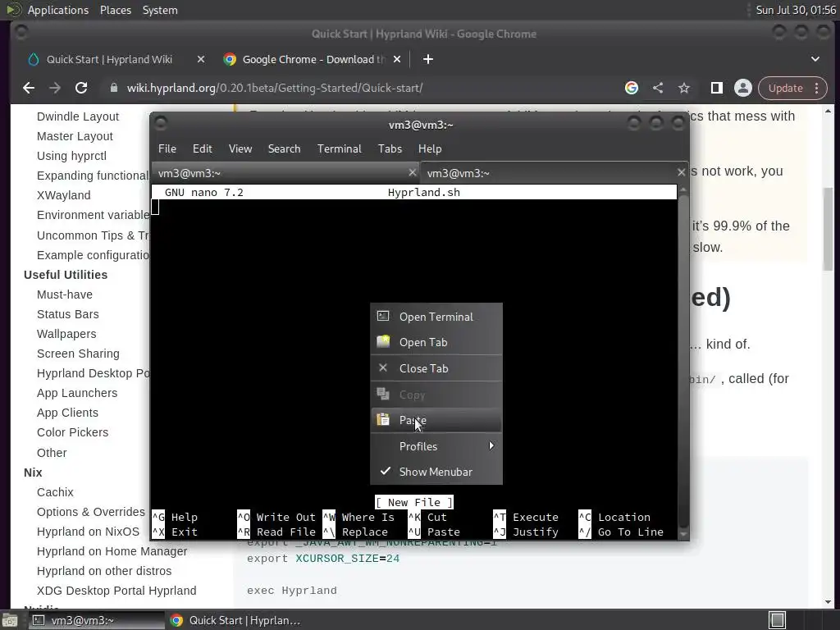Go forward in Chrome

(x=55, y=88)
